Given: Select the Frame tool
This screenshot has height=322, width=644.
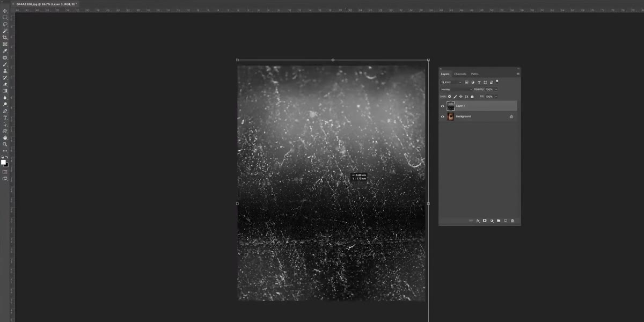Looking at the screenshot, I should pos(5,44).
